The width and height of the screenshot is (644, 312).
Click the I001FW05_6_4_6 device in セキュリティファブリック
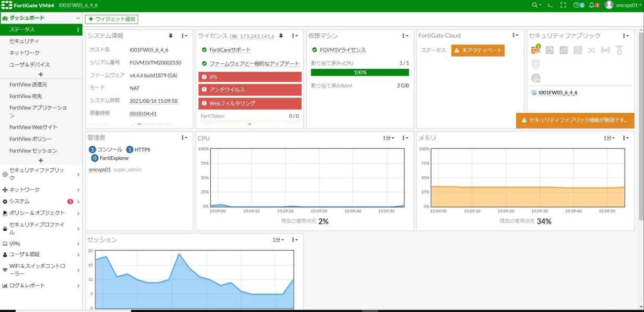click(x=558, y=93)
